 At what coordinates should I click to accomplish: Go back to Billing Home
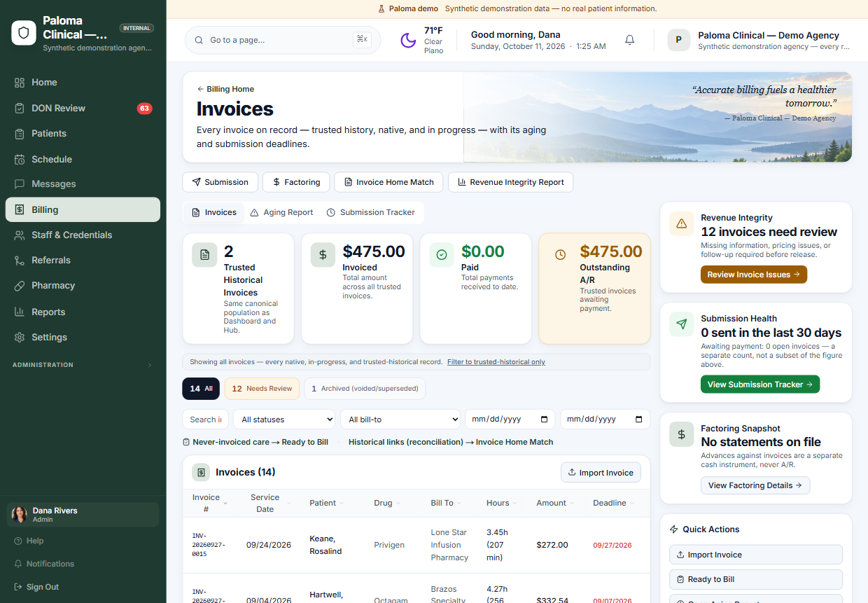tap(225, 89)
